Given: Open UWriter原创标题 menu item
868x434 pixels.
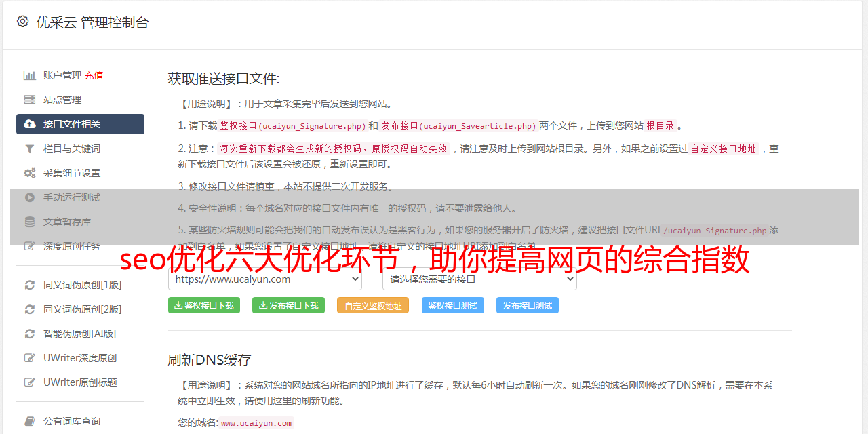Looking at the screenshot, I should (x=80, y=382).
